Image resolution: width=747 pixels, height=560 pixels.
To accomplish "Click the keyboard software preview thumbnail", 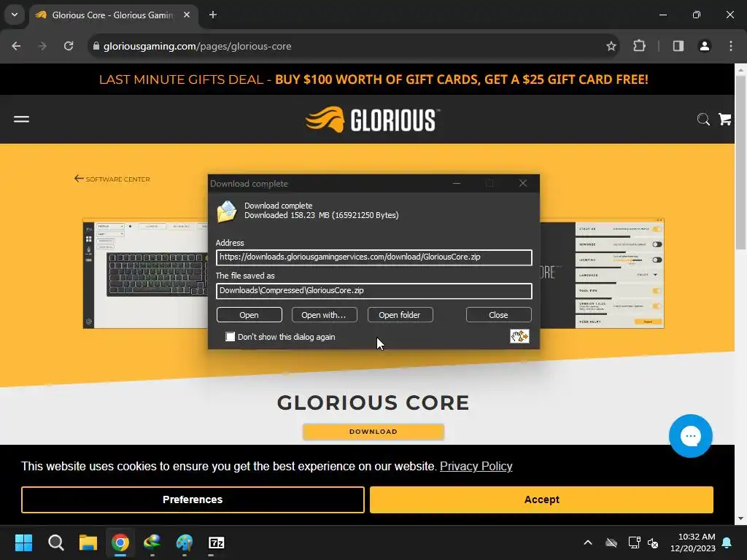I will point(145,274).
